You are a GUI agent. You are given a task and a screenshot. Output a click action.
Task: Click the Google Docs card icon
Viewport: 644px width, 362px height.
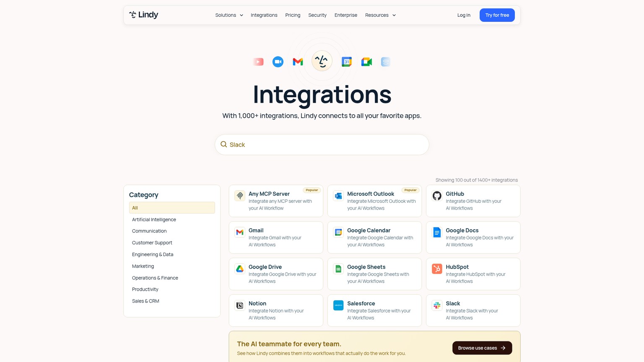(437, 232)
